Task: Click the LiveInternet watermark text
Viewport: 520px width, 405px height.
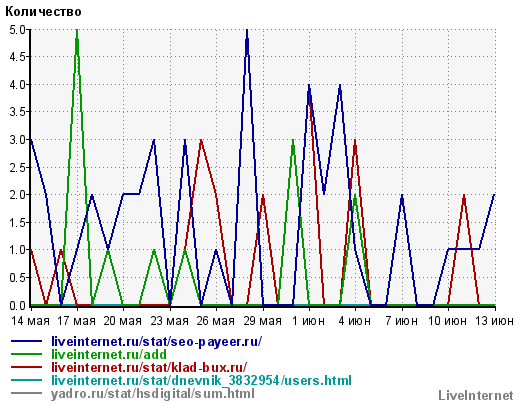Action: [476, 396]
